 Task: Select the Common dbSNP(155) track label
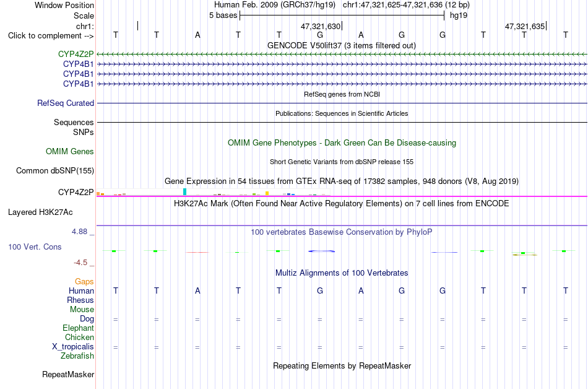[x=55, y=171]
